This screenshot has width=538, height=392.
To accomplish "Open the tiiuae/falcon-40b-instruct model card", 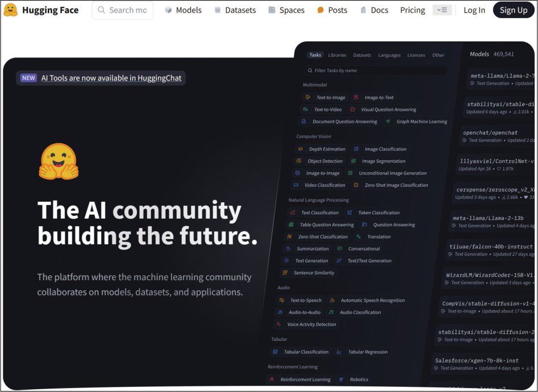I will pos(491,250).
